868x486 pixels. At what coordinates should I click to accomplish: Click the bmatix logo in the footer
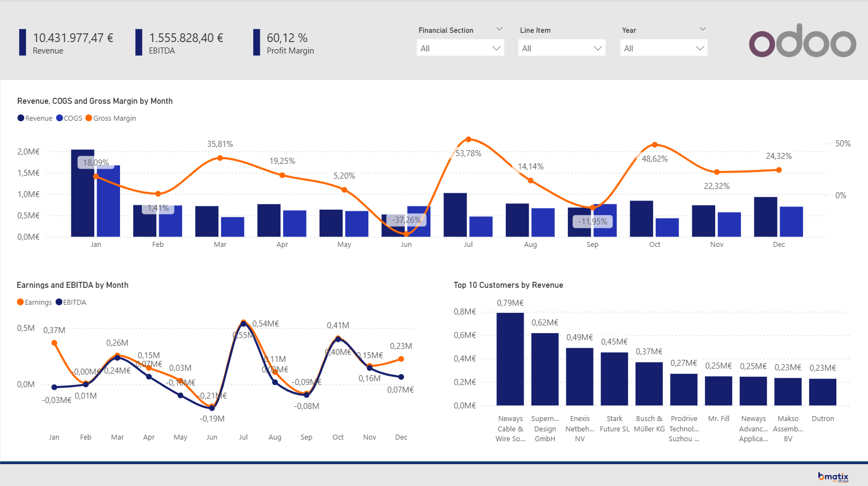point(833,477)
